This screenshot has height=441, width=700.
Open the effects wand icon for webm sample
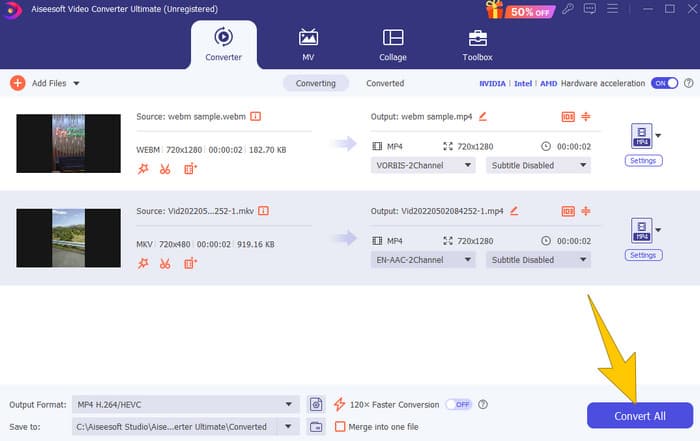[143, 169]
